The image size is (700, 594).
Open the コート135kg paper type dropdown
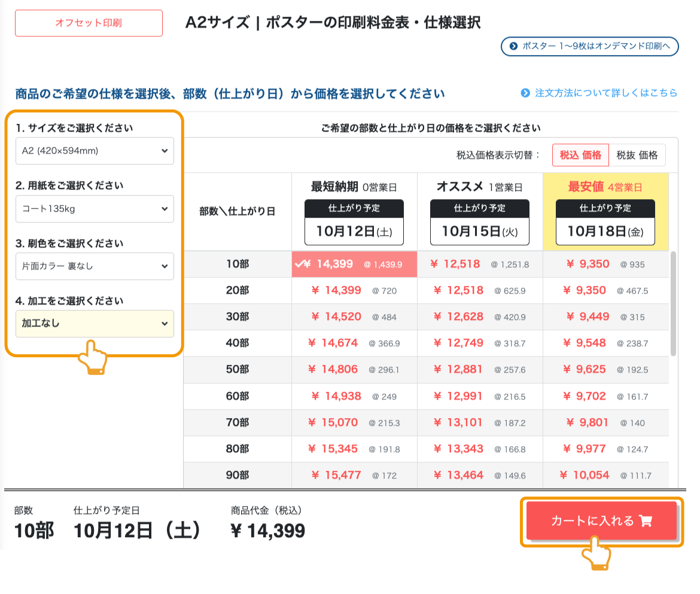tap(95, 209)
